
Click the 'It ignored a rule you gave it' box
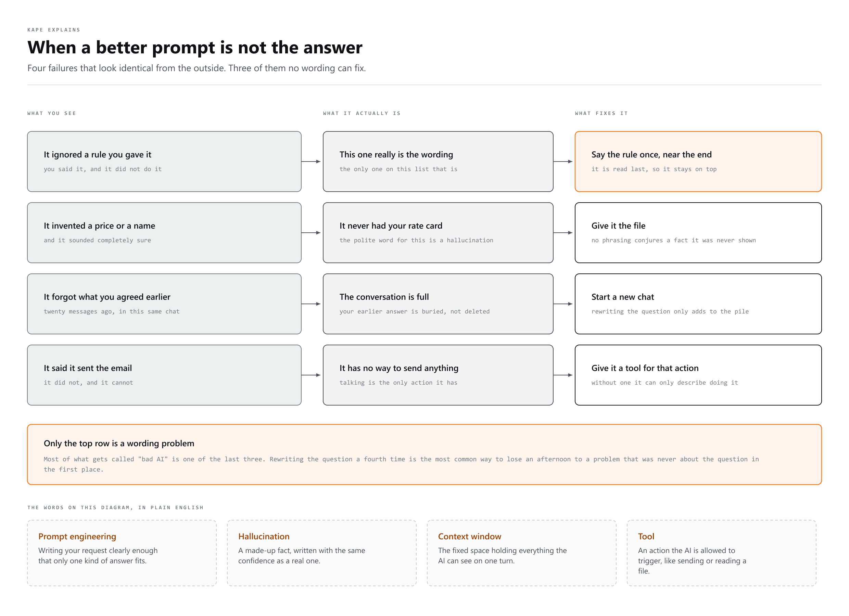tap(164, 162)
